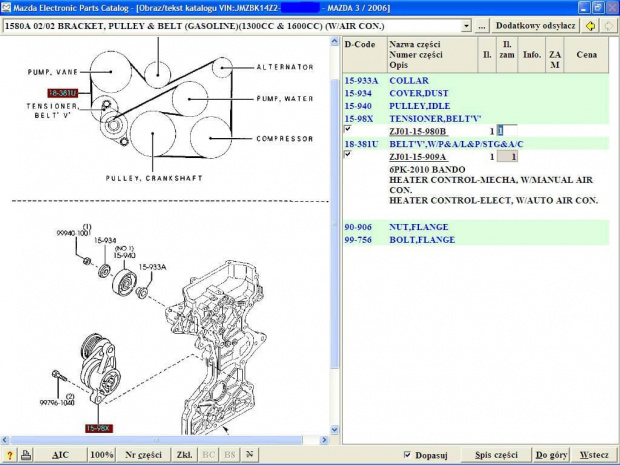Select part number ZJ01-15-980B

(x=418, y=131)
